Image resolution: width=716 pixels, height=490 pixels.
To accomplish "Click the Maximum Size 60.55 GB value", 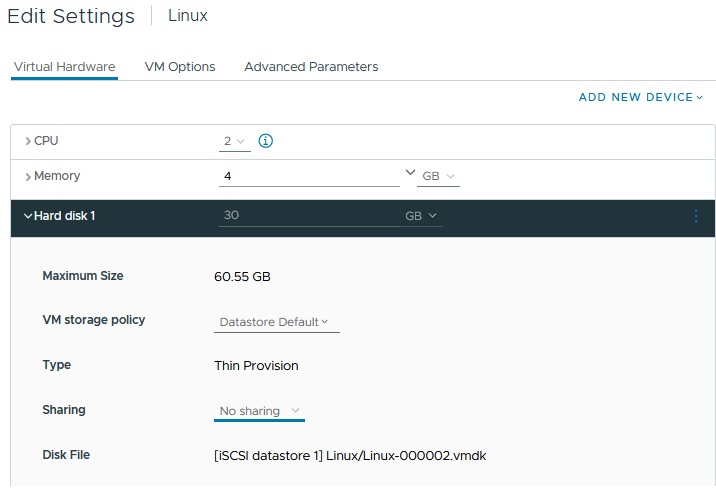I will coord(242,276).
